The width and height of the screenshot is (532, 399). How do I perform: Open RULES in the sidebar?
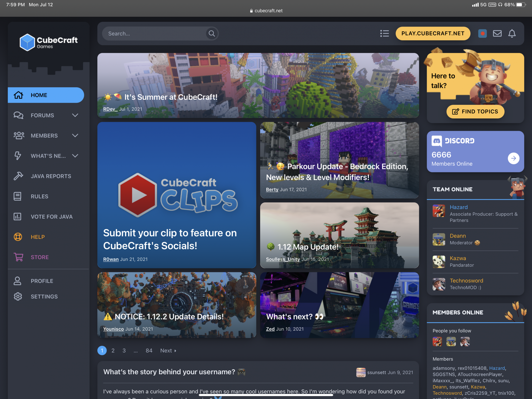[39, 196]
